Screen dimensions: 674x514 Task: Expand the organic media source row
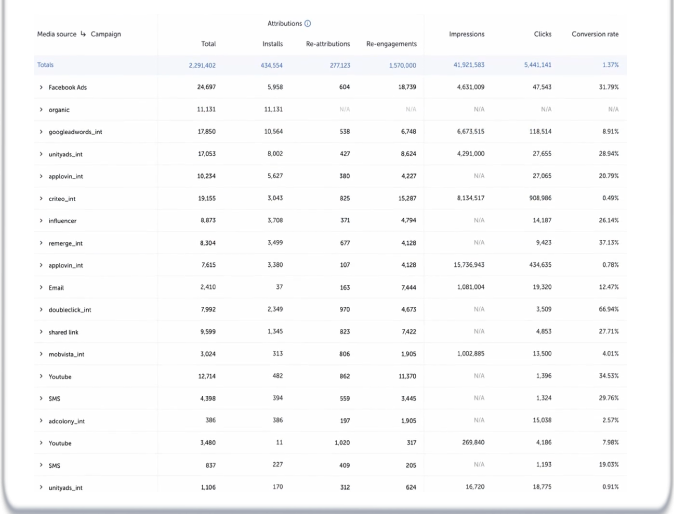41,110
